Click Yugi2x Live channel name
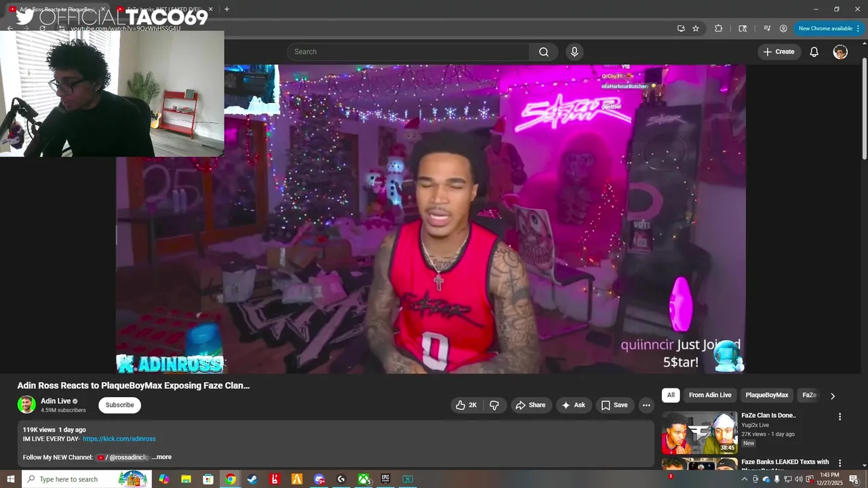The width and height of the screenshot is (868, 488). pyautogui.click(x=755, y=425)
